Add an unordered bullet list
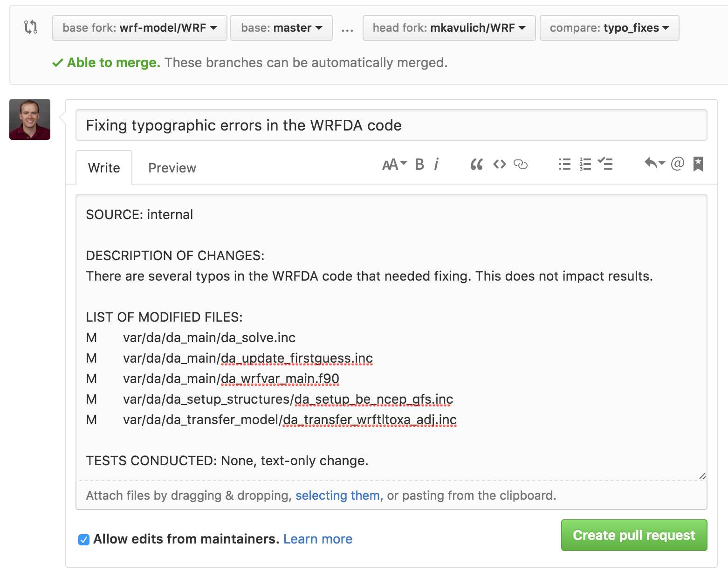This screenshot has width=728, height=578. (564, 164)
